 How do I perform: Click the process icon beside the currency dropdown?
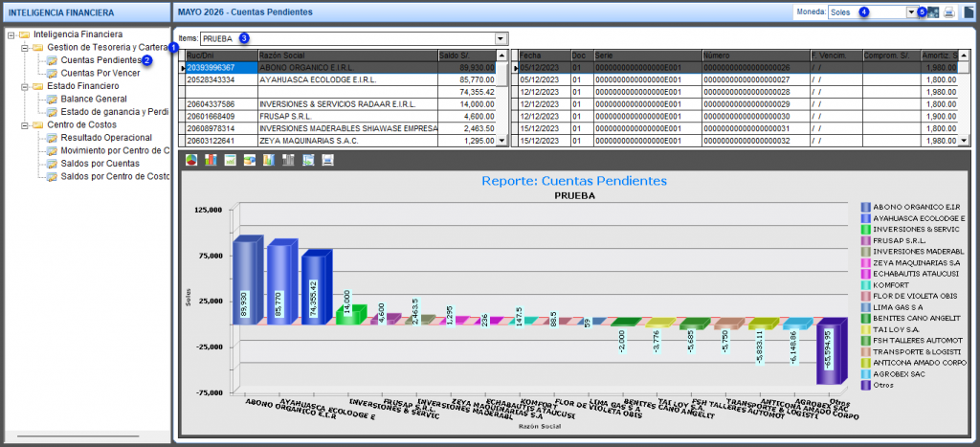pos(934,11)
